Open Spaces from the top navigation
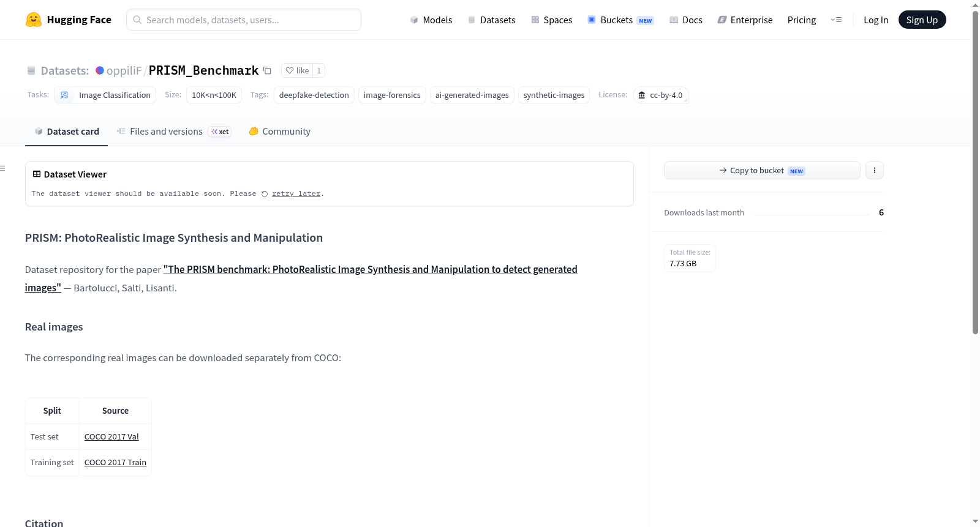The width and height of the screenshot is (980, 527). tap(551, 20)
